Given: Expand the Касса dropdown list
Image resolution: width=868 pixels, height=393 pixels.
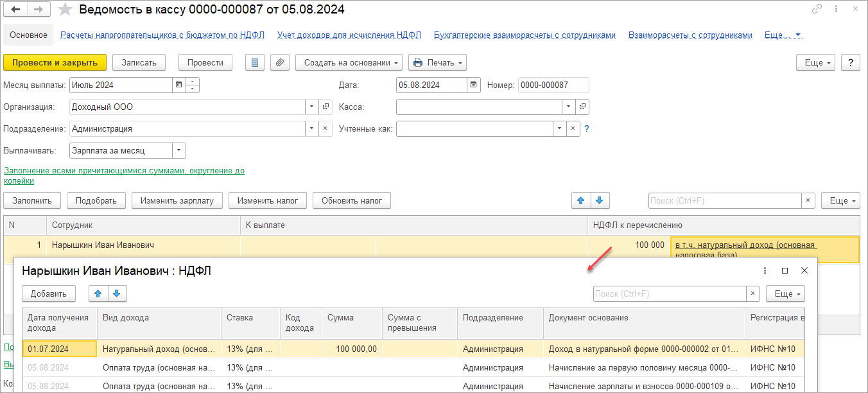Looking at the screenshot, I should coord(569,107).
